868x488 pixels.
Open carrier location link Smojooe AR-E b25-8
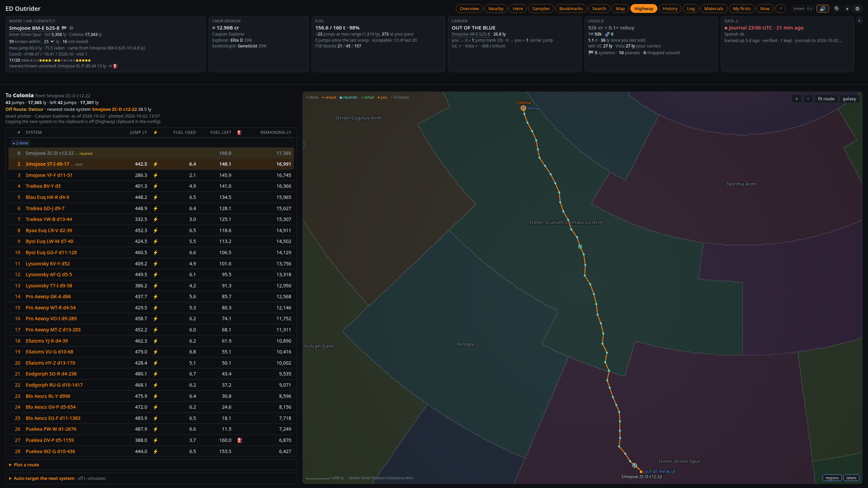click(471, 34)
